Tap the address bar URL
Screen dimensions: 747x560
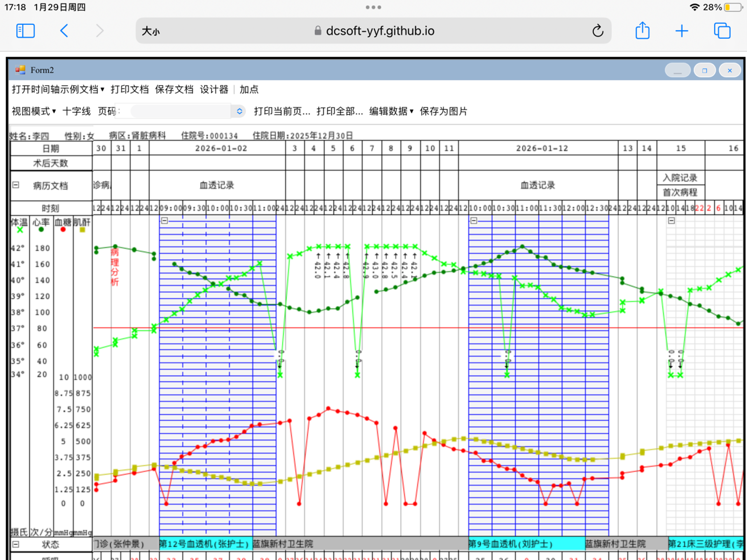click(x=380, y=31)
